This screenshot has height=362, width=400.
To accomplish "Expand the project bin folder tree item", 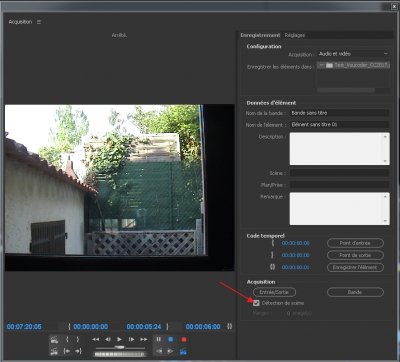I will [321, 65].
